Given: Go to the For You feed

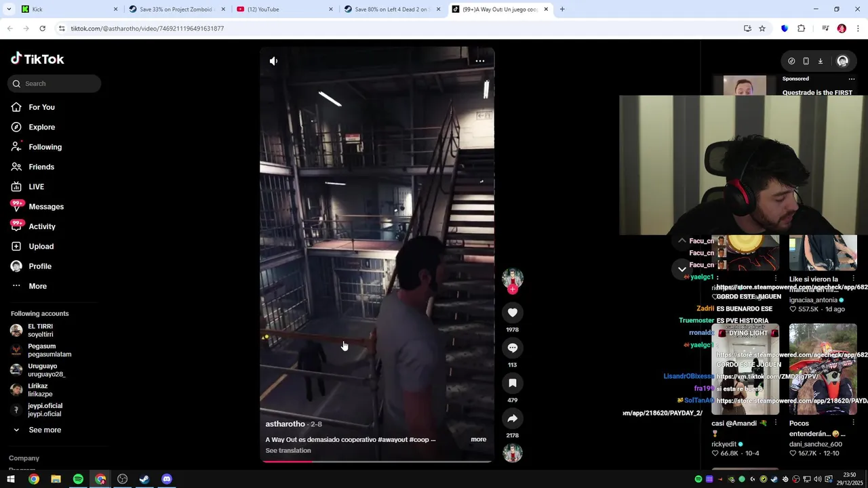Looking at the screenshot, I should [x=41, y=107].
